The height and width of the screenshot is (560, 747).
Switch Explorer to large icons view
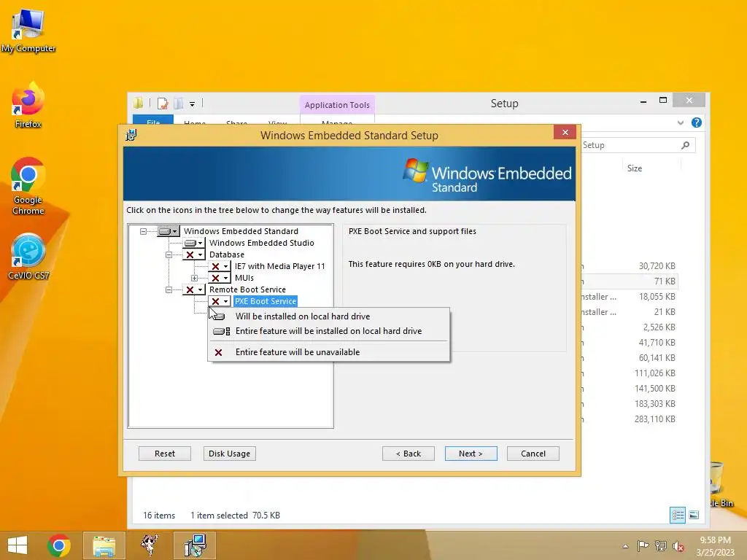[694, 515]
